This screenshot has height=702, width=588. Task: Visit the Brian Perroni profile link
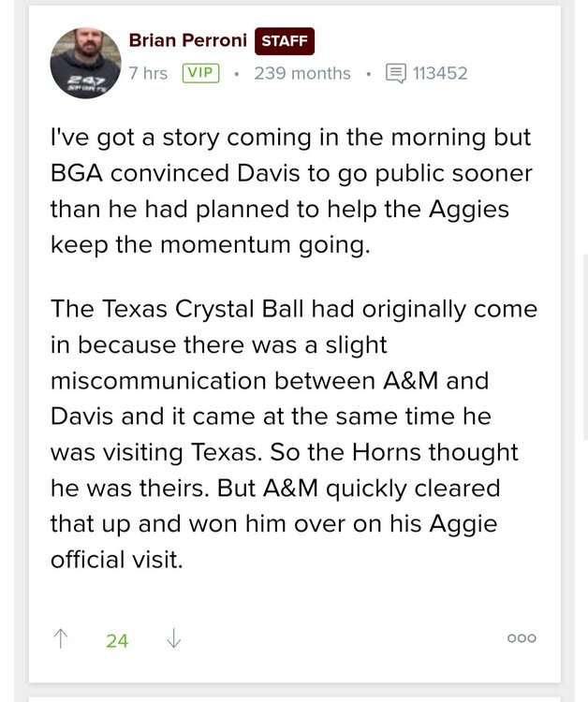187,40
